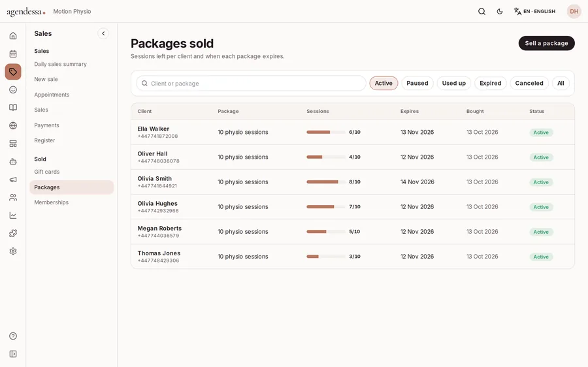Select the Expired filter chip
Viewport: 588px width, 367px height.
[491, 83]
